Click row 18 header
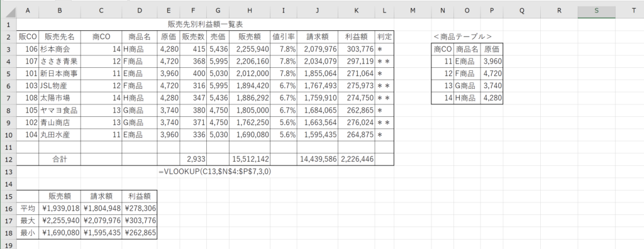Screen dimensions: 644x249 tap(8, 233)
